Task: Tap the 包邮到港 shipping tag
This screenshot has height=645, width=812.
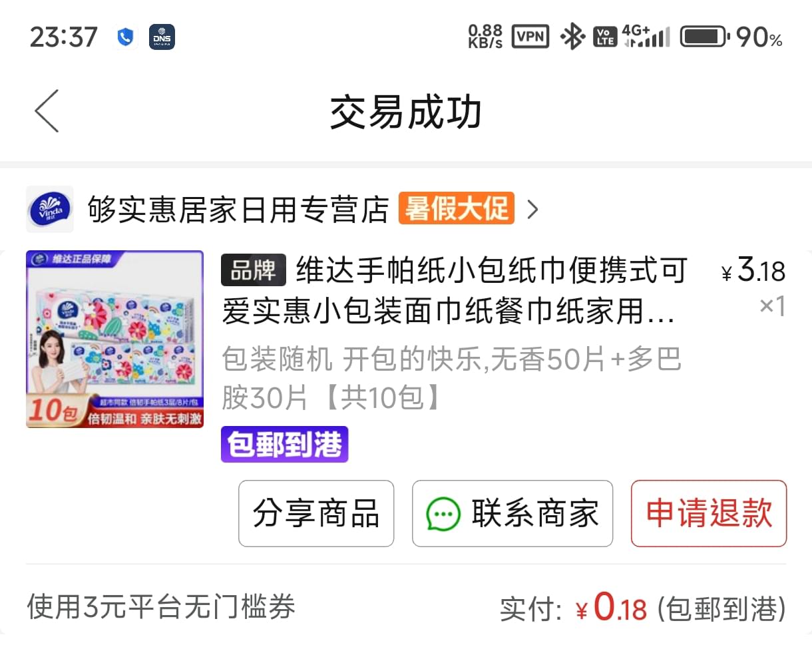Action: click(x=285, y=444)
